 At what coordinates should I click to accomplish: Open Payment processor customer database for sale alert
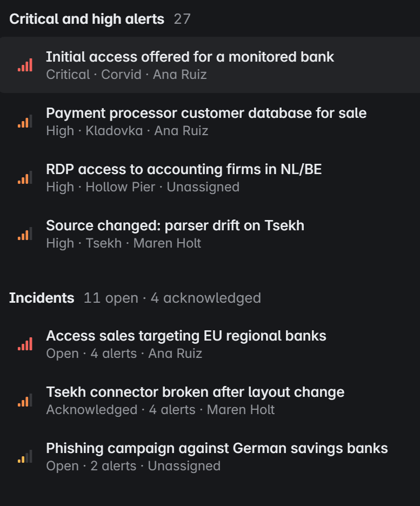(x=210, y=121)
